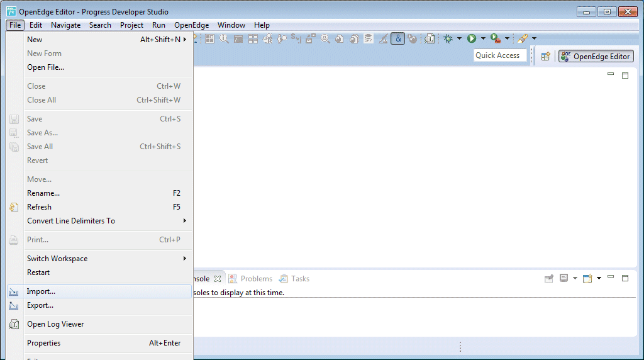Click the Open Perspective icon
Image resolution: width=644 pixels, height=360 pixels.
[x=545, y=56]
